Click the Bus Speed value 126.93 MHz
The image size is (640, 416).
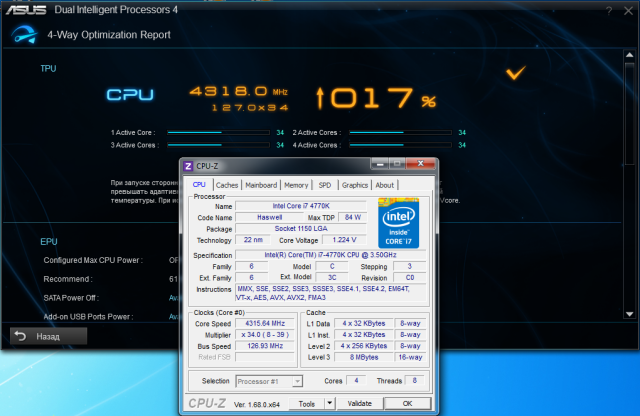[x=265, y=346]
